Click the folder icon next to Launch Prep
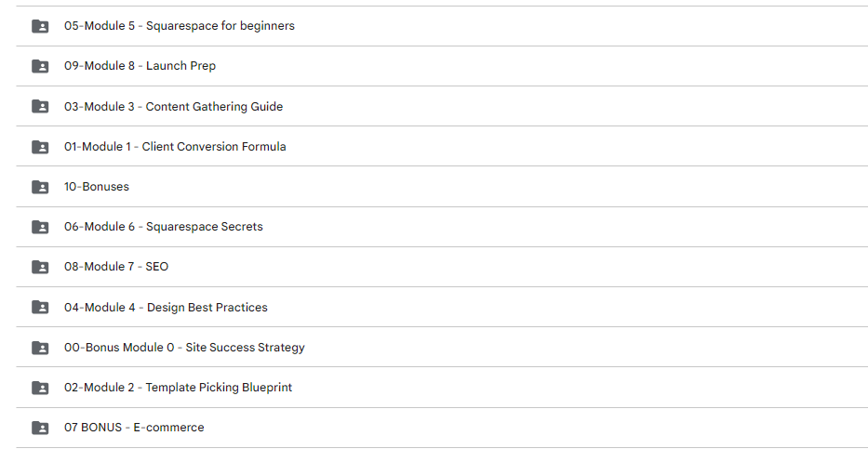The width and height of the screenshot is (868, 449). click(40, 66)
